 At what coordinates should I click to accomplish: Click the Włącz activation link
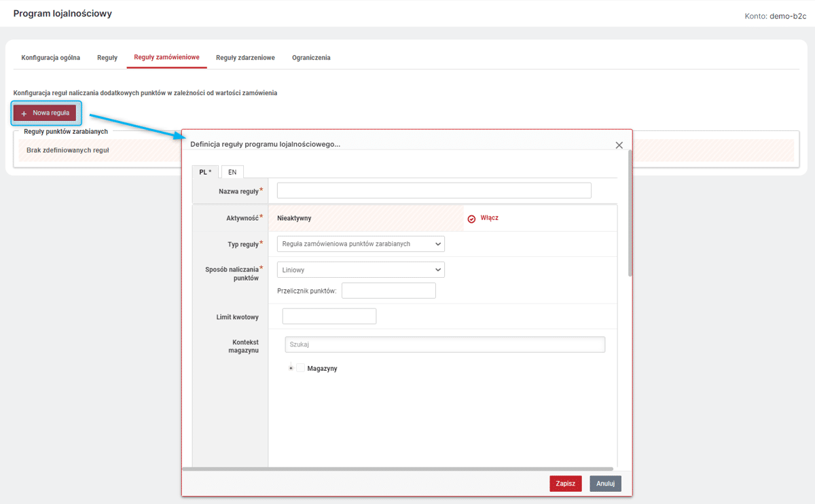pos(490,218)
